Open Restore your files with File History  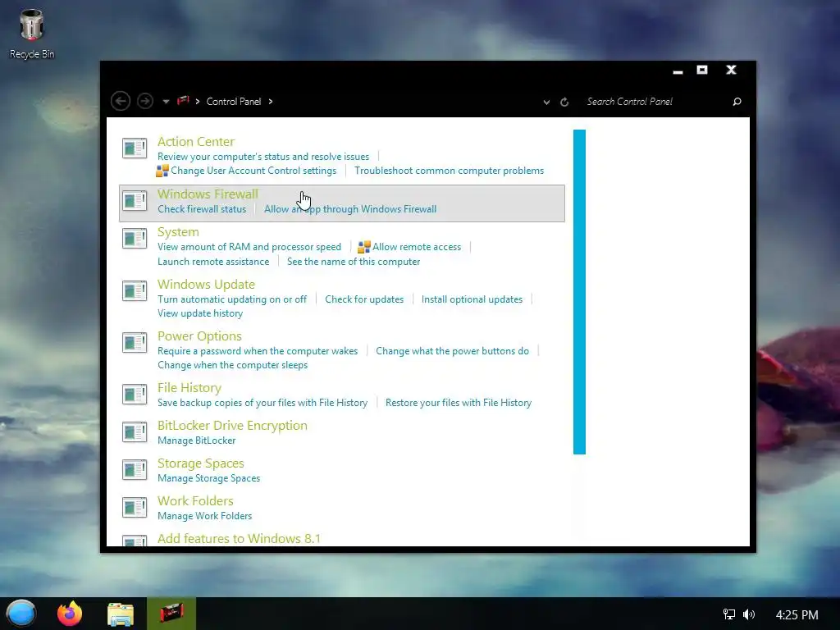point(459,402)
